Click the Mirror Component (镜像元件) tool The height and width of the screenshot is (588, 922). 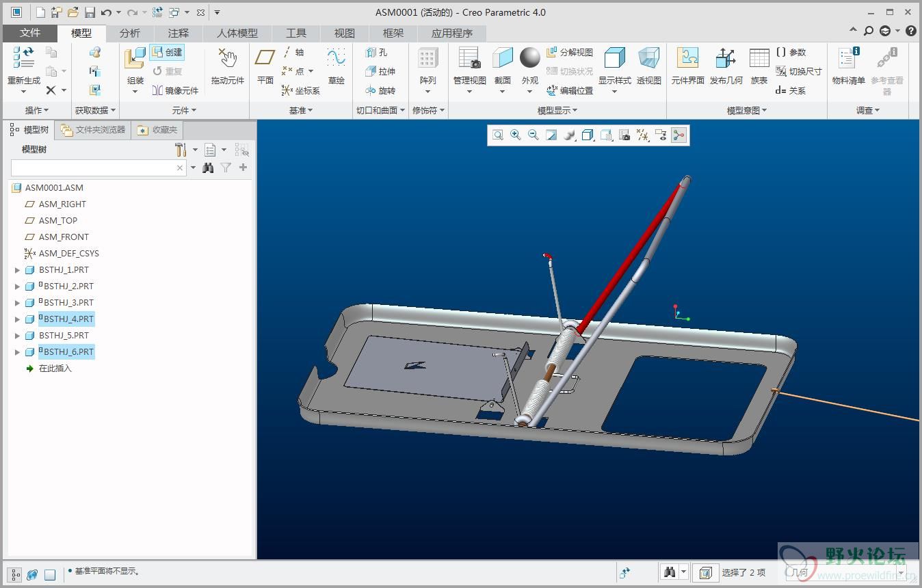click(175, 90)
